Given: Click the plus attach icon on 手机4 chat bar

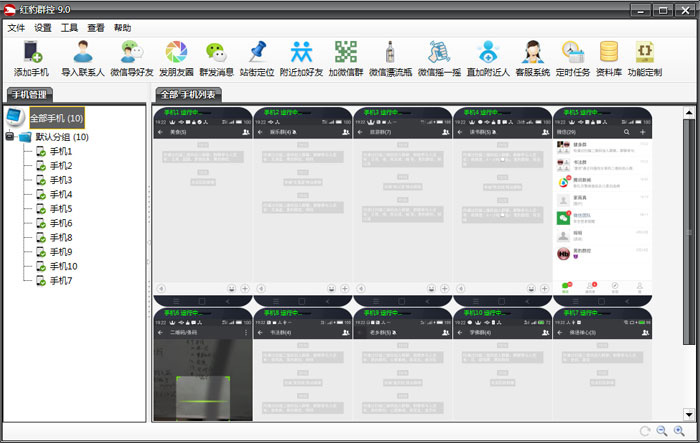Looking at the screenshot, I should point(545,288).
